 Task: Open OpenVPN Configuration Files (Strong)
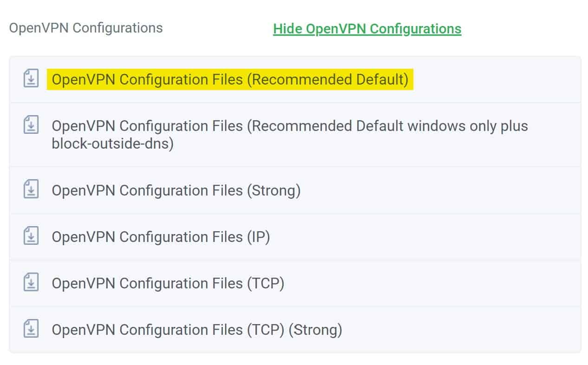click(x=176, y=190)
